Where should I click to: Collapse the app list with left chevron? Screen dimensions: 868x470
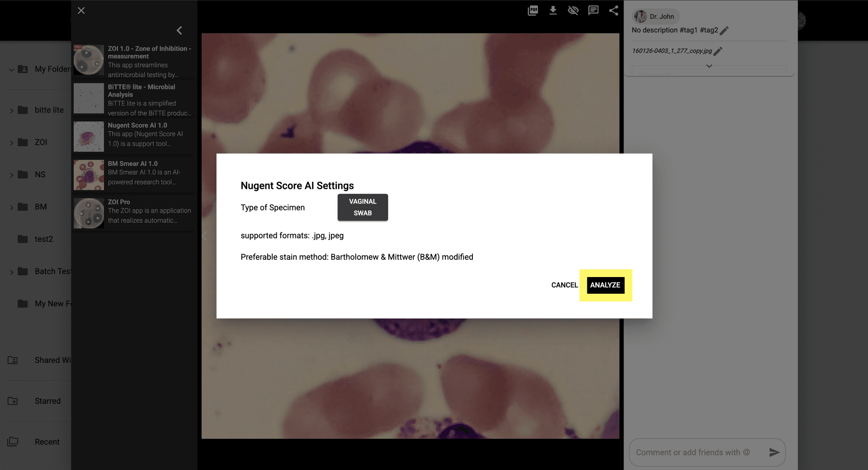click(179, 30)
